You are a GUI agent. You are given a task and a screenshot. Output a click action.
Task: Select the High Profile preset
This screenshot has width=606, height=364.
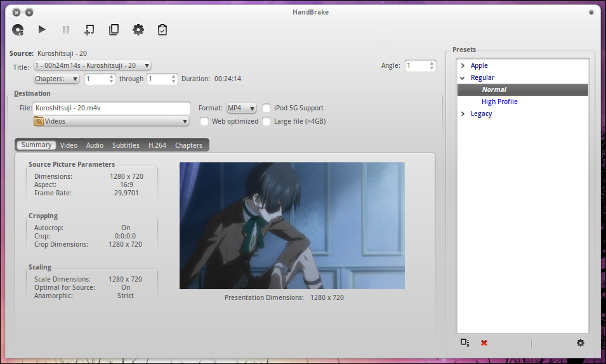[x=499, y=101]
